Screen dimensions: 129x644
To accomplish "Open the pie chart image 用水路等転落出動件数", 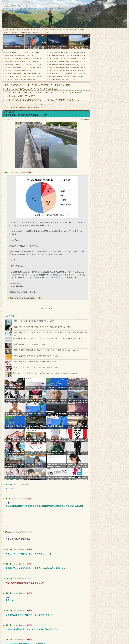I will point(47,197).
